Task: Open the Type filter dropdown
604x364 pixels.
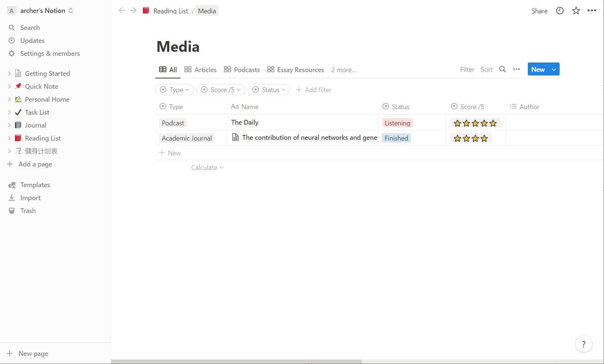Action: click(x=175, y=90)
